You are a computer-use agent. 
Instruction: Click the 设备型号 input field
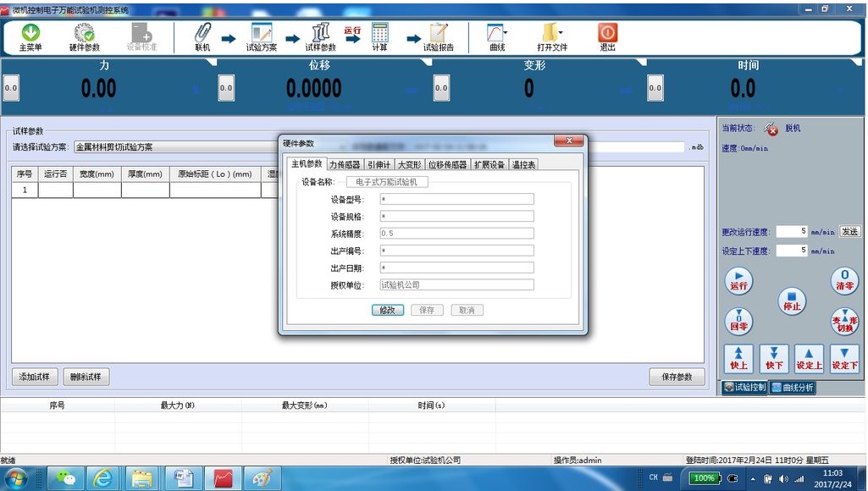[x=456, y=200]
